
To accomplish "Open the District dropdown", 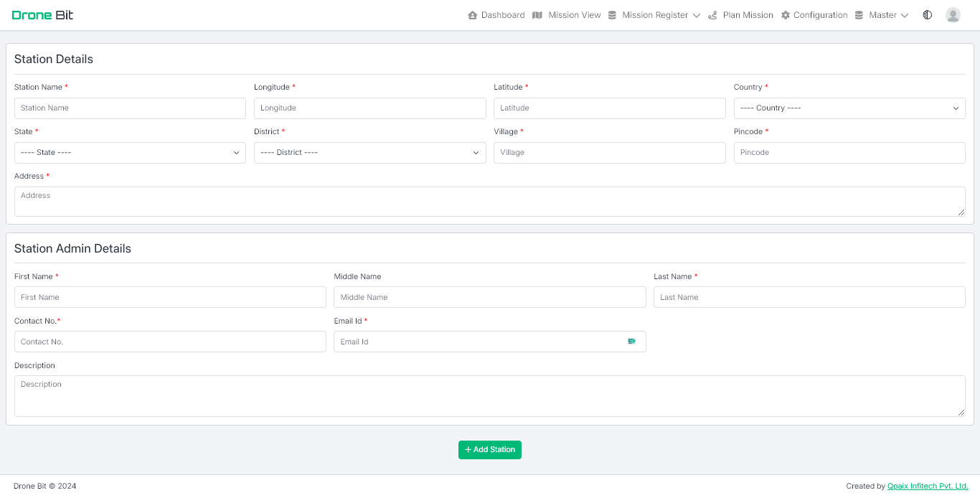I will click(369, 153).
